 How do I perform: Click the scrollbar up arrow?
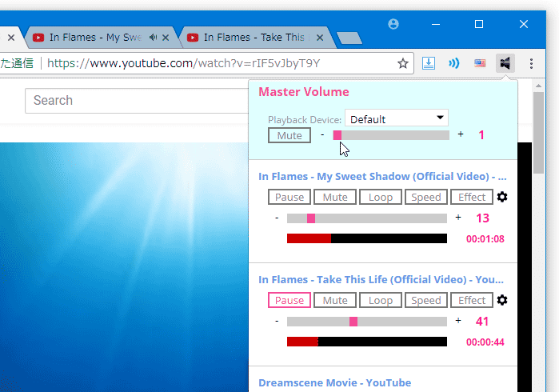coord(538,86)
